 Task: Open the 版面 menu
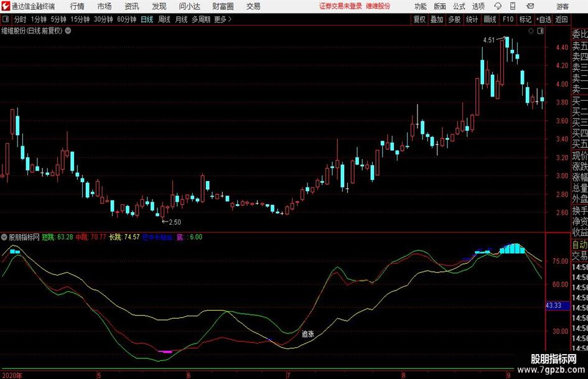click(x=439, y=6)
